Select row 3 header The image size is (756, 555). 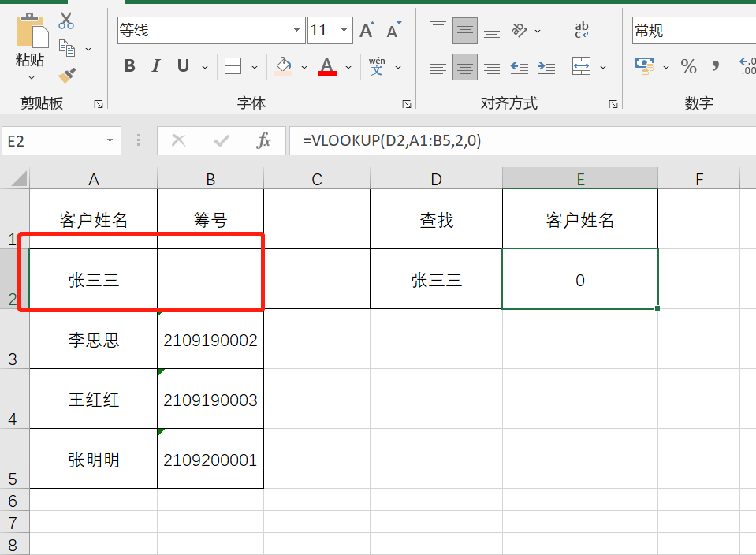(14, 339)
